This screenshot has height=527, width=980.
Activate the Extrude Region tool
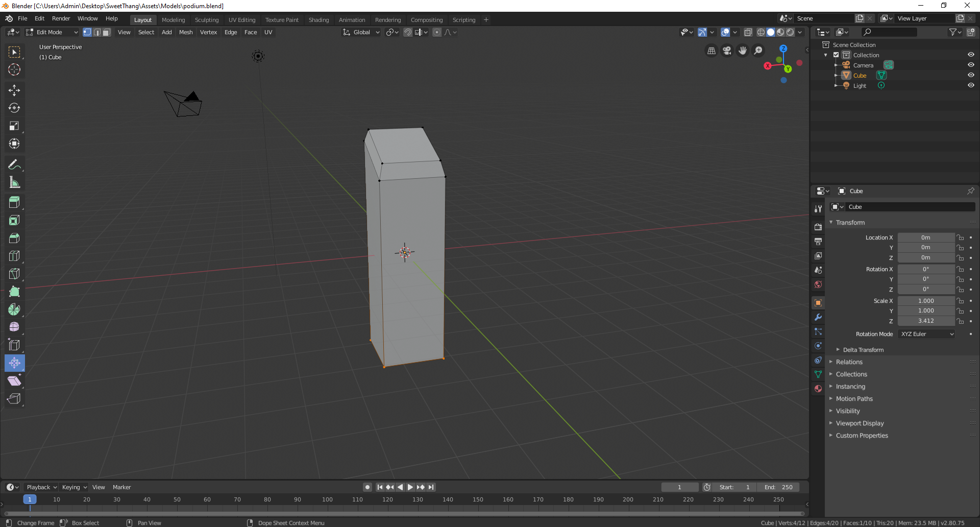point(14,202)
